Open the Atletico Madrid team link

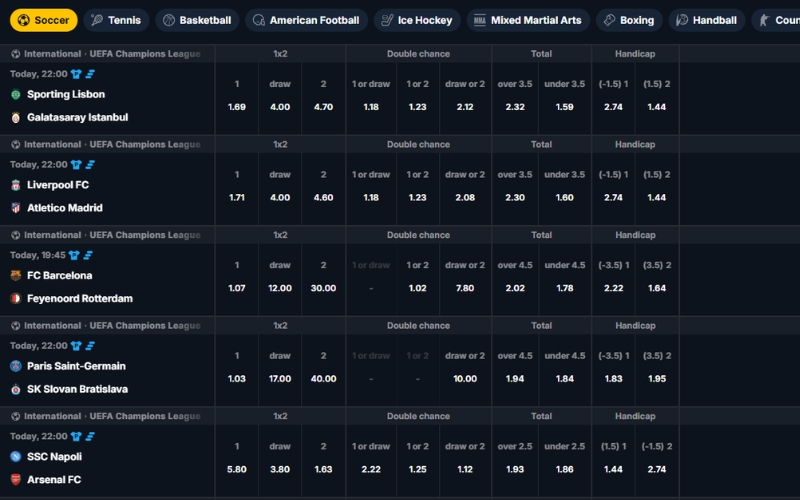click(65, 208)
